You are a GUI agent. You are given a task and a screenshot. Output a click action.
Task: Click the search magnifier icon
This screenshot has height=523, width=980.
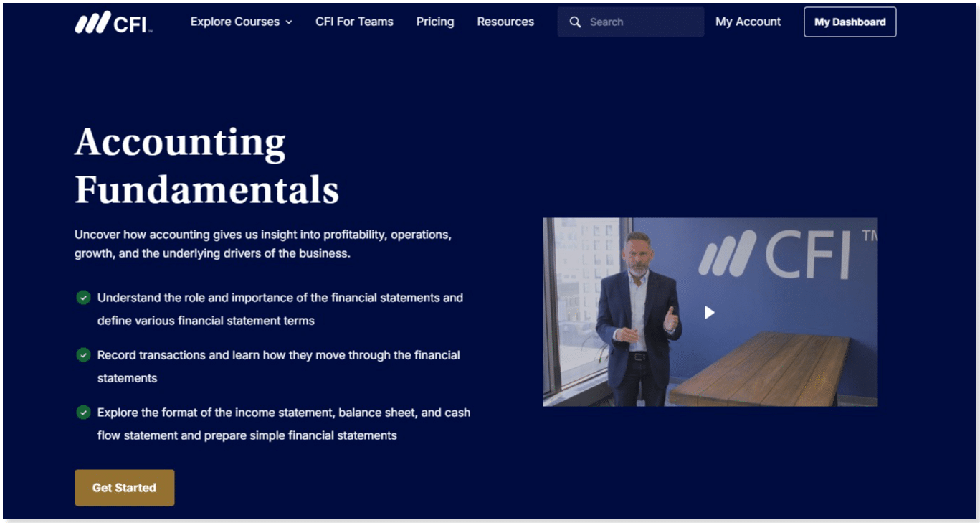point(575,22)
